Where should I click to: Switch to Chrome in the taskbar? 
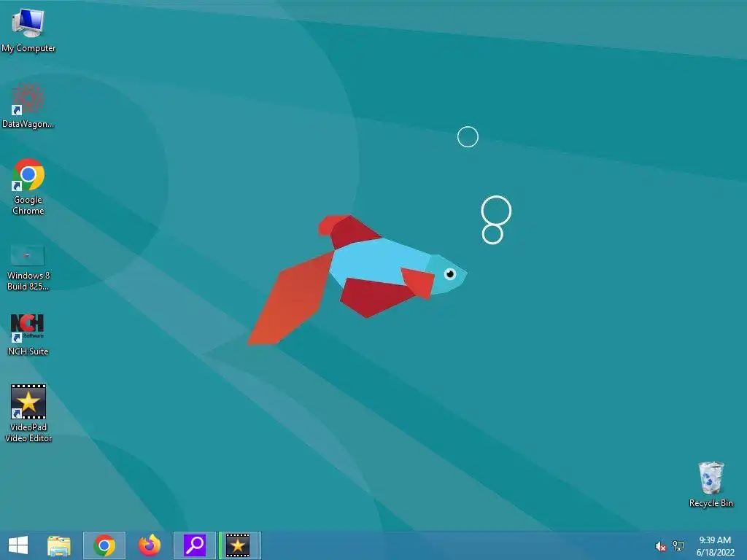coord(104,545)
